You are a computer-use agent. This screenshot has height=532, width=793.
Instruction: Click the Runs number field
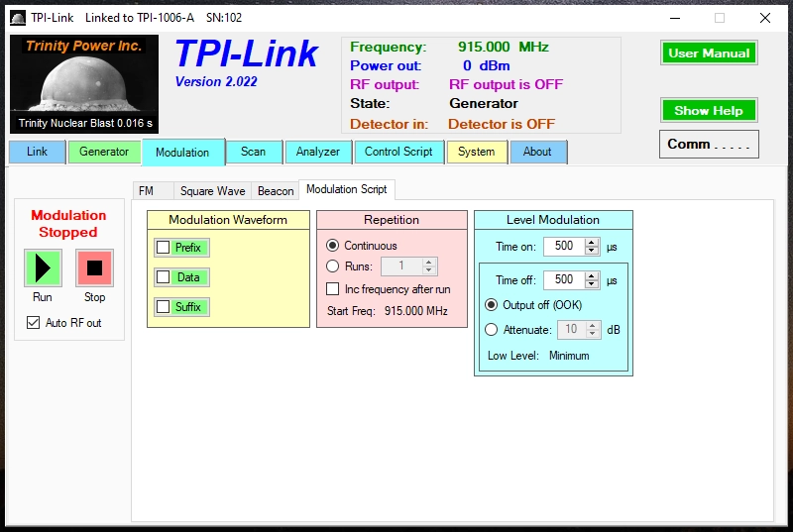click(x=401, y=266)
